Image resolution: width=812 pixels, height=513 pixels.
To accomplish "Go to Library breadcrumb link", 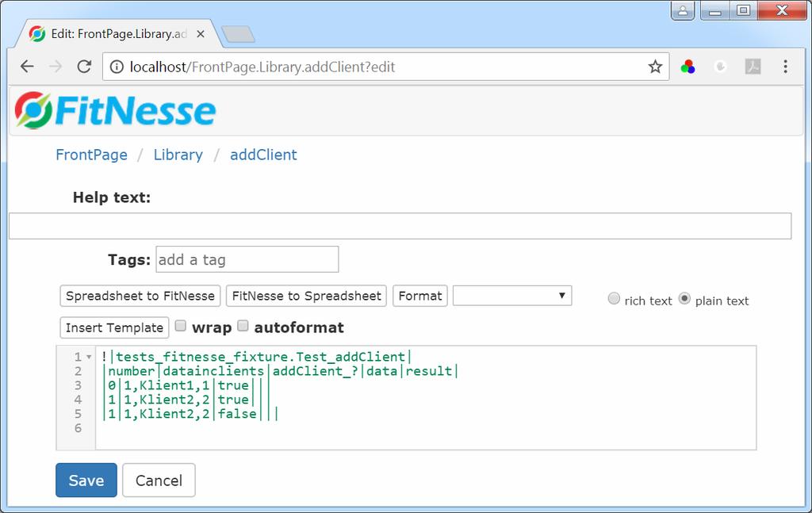I will 178,155.
